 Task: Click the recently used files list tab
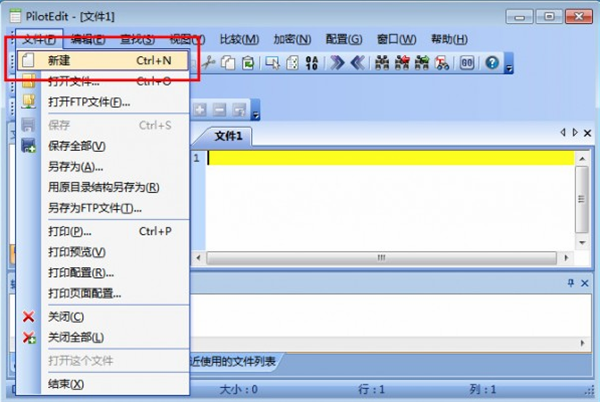click(x=233, y=361)
